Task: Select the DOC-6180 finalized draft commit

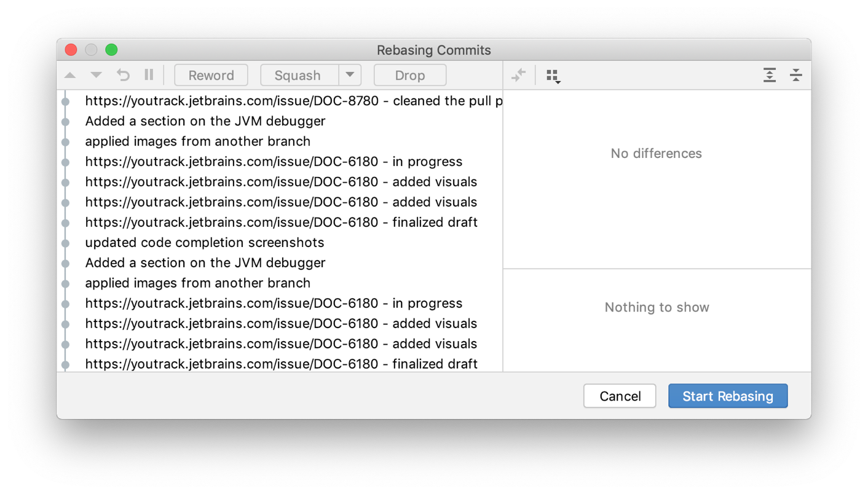Action: [281, 222]
